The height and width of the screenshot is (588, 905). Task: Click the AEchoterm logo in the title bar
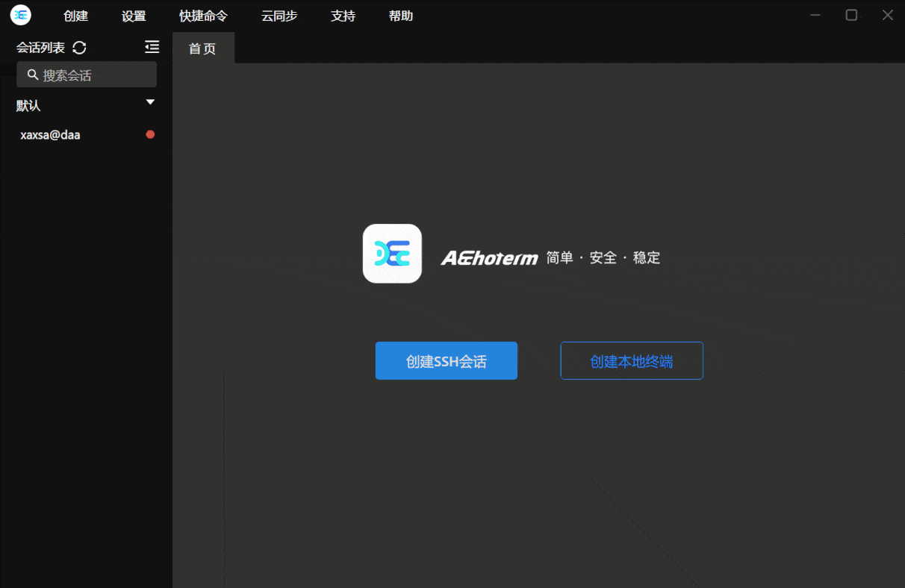click(x=21, y=15)
